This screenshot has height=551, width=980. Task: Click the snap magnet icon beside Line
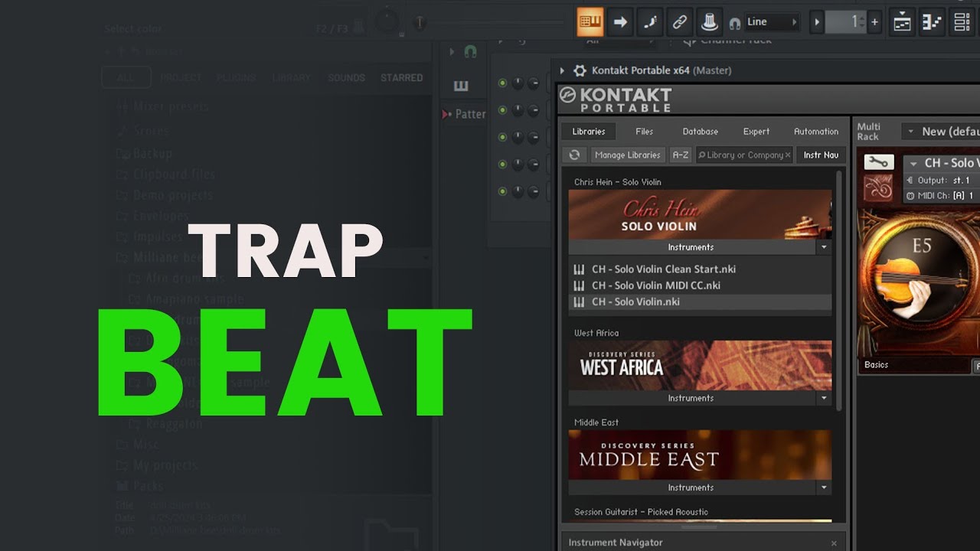[x=735, y=23]
